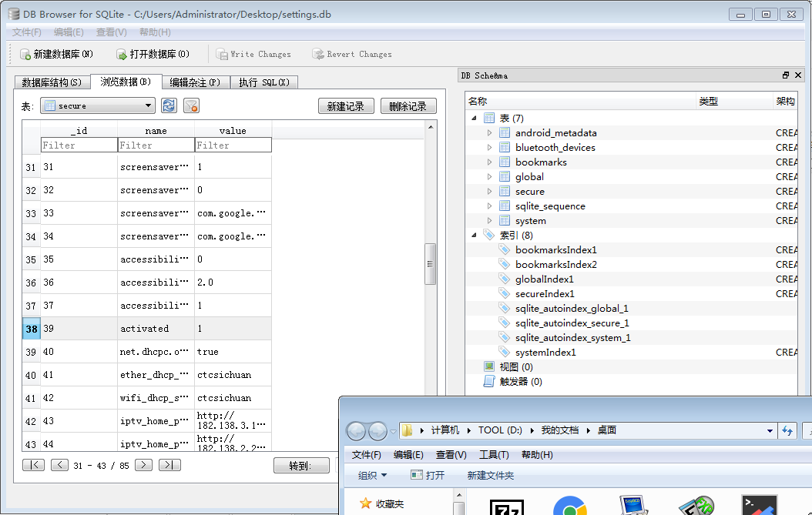
Task: Open the 查看(V) menu in DB Browser
Action: click(112, 32)
